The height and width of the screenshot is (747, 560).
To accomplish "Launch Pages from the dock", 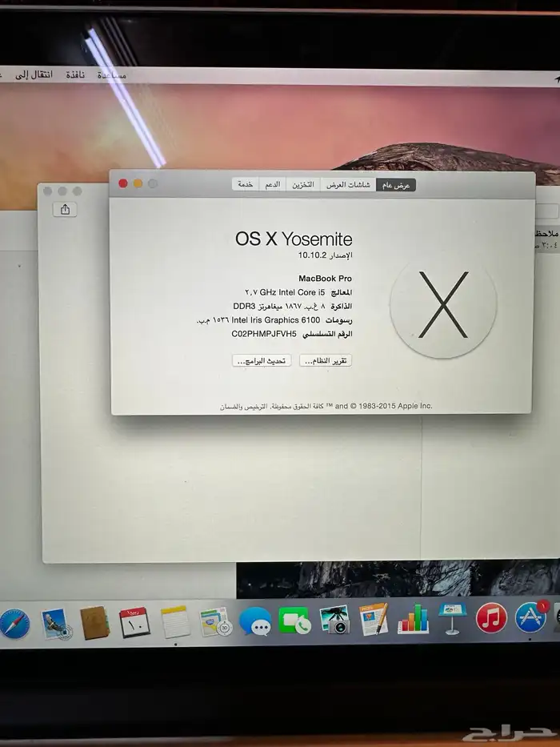I will coord(374,620).
